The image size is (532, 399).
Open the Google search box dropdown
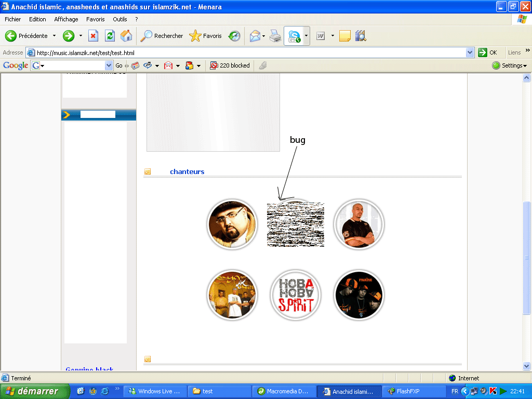pyautogui.click(x=109, y=65)
